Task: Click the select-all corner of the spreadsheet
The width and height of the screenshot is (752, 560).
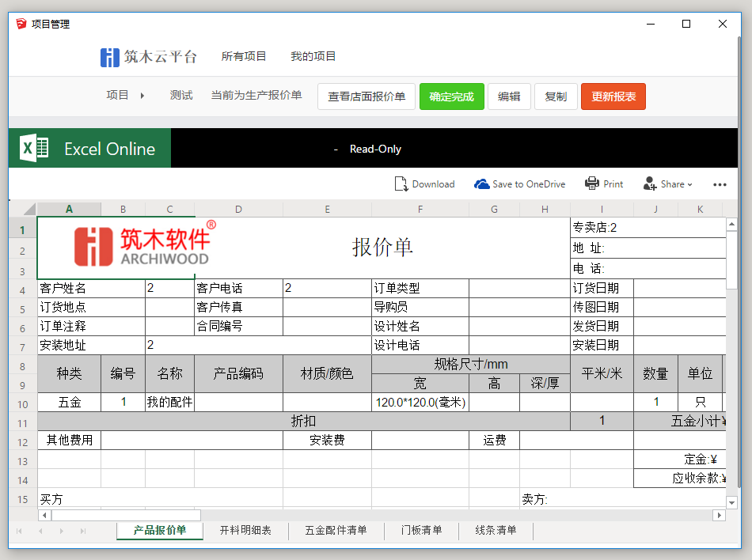Action: click(23, 210)
